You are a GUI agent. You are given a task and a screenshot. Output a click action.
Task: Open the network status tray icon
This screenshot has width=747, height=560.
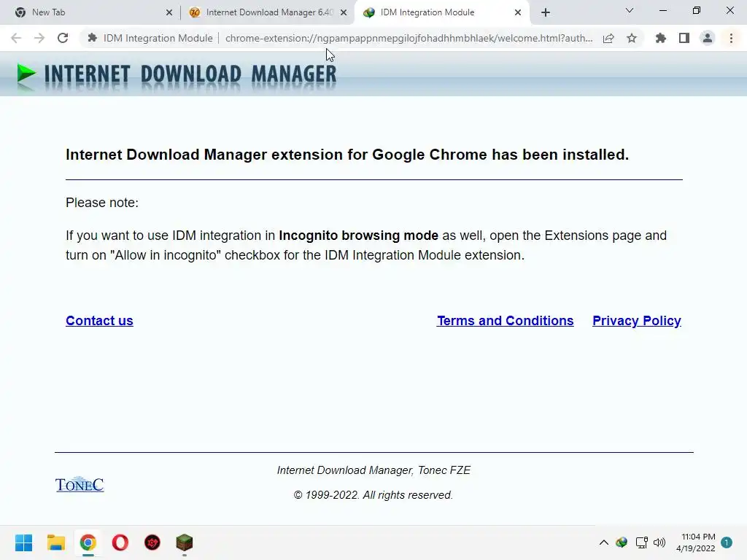pyautogui.click(x=642, y=542)
